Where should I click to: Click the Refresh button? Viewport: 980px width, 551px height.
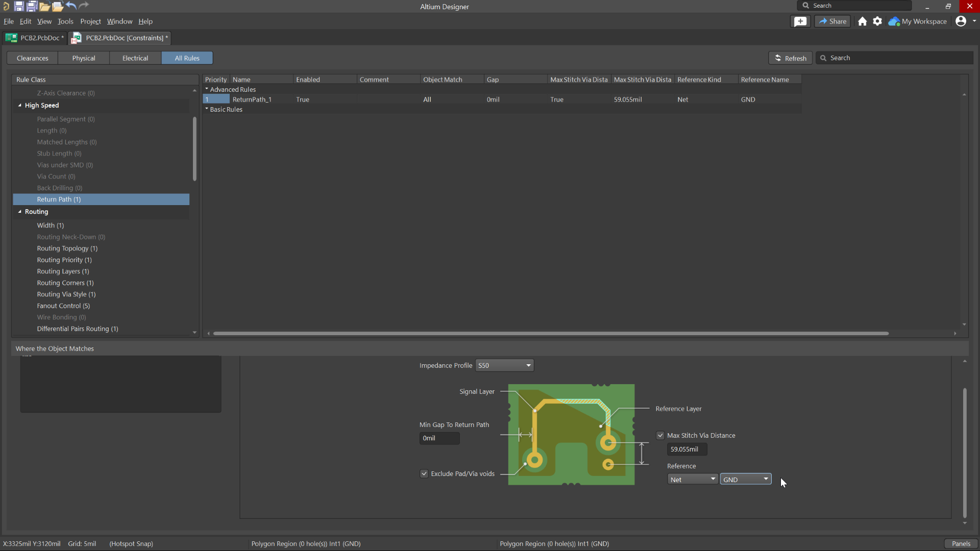tap(790, 58)
